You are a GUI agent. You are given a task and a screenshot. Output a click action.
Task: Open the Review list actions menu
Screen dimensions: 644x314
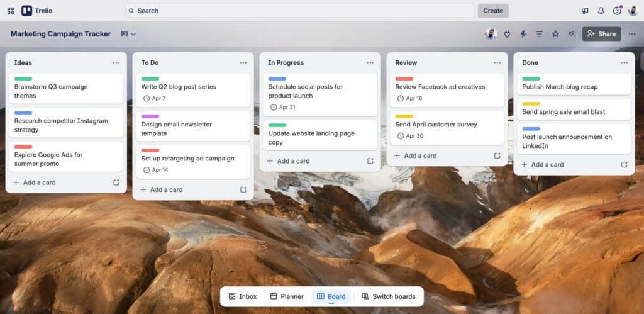(497, 62)
